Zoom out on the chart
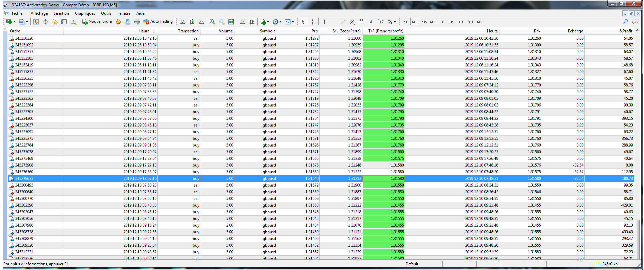 click(x=222, y=22)
